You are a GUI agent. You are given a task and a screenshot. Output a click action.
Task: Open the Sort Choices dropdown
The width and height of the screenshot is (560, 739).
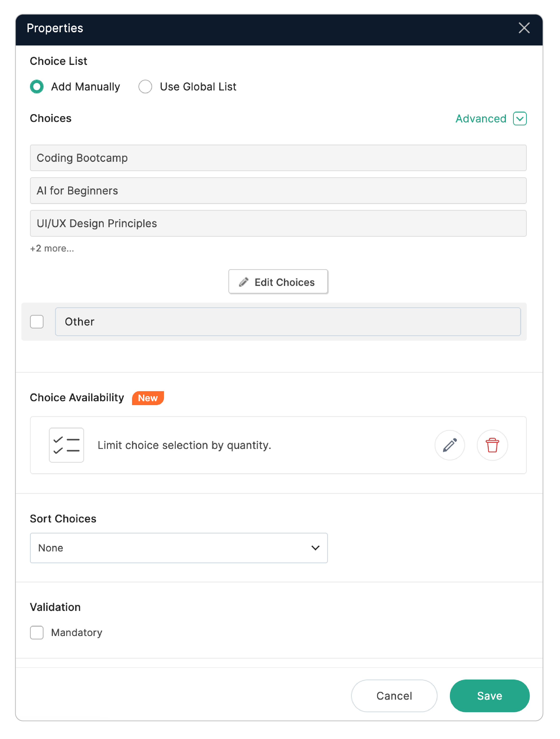[x=179, y=548]
